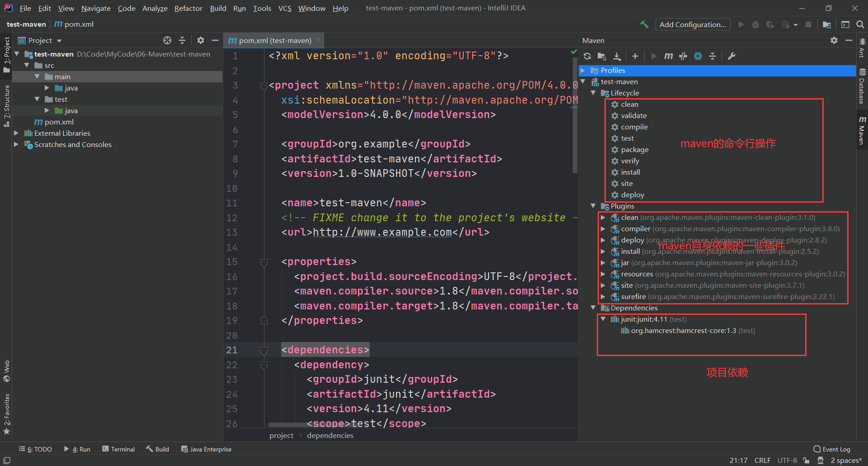Open Maven settings wrench icon

click(731, 56)
